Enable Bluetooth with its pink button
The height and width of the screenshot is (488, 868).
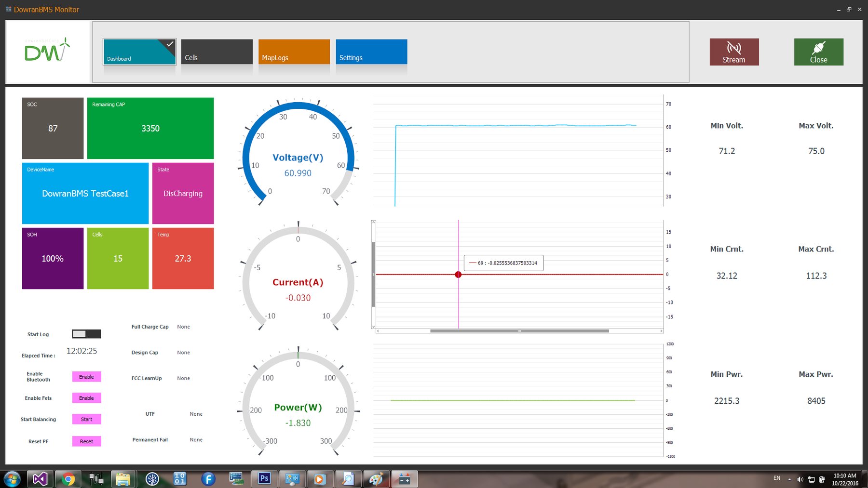[x=86, y=377]
